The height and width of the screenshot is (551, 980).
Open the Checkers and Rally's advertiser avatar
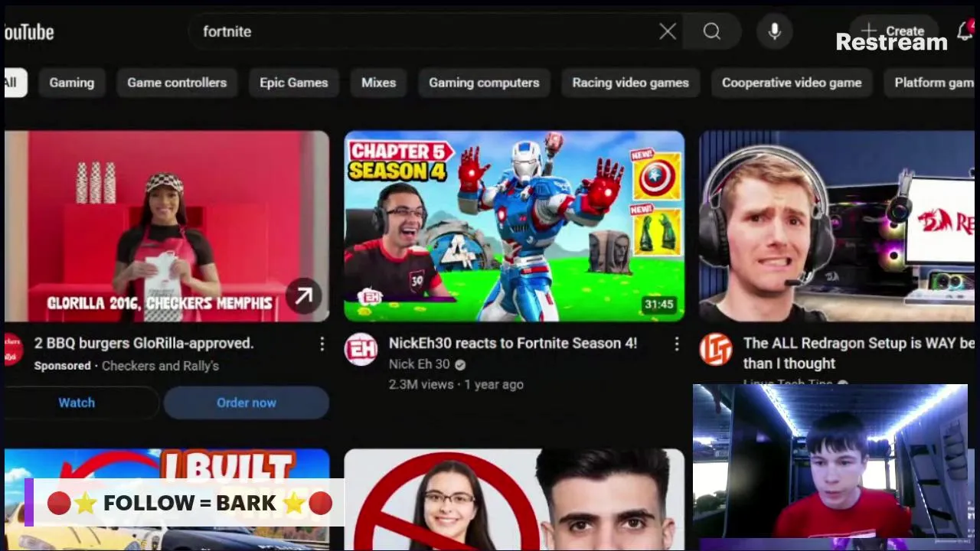tap(12, 349)
